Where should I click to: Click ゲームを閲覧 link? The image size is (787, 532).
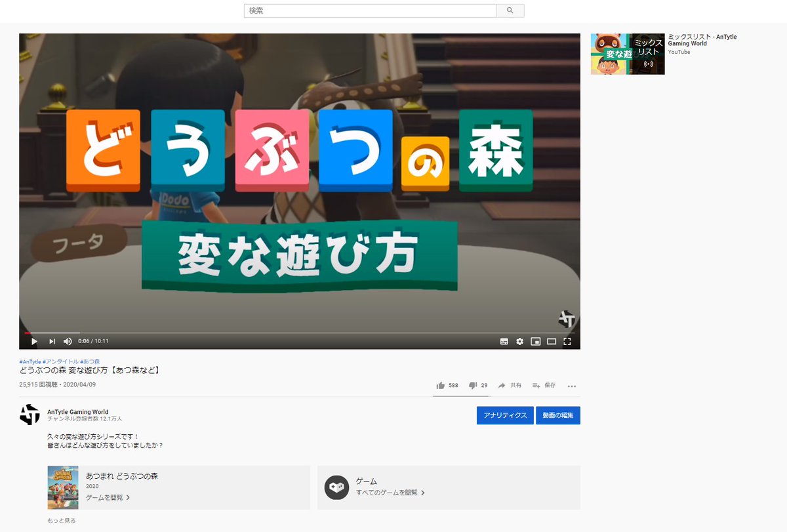[108, 497]
